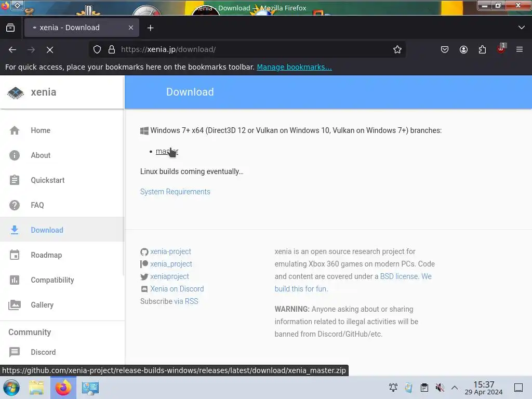
Task: Open FAQ page label
Action: pos(37,205)
